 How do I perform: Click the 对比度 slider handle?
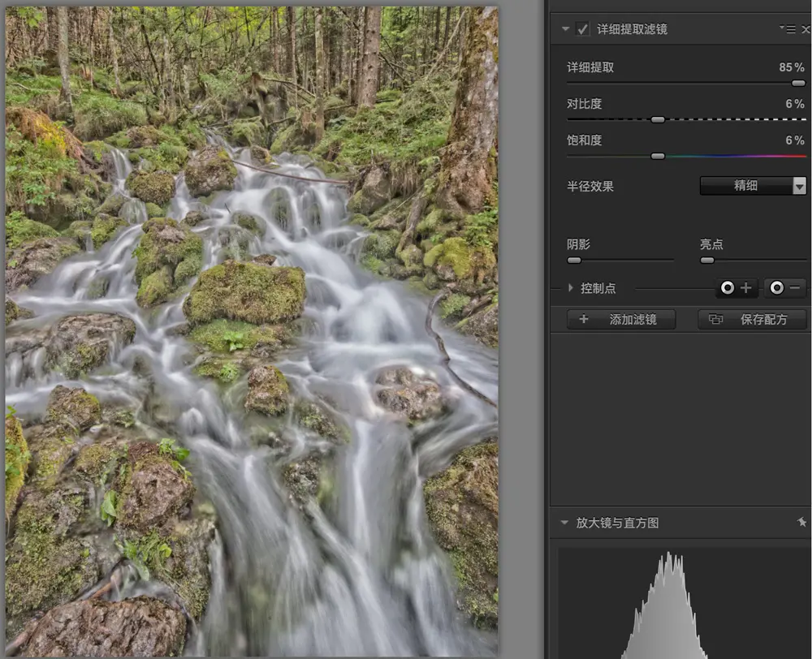point(658,119)
